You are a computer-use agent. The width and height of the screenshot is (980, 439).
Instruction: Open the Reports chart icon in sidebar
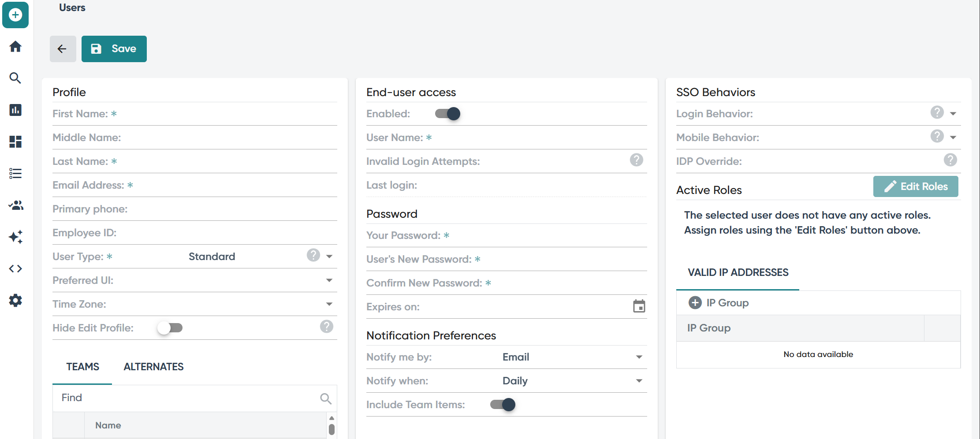point(15,110)
